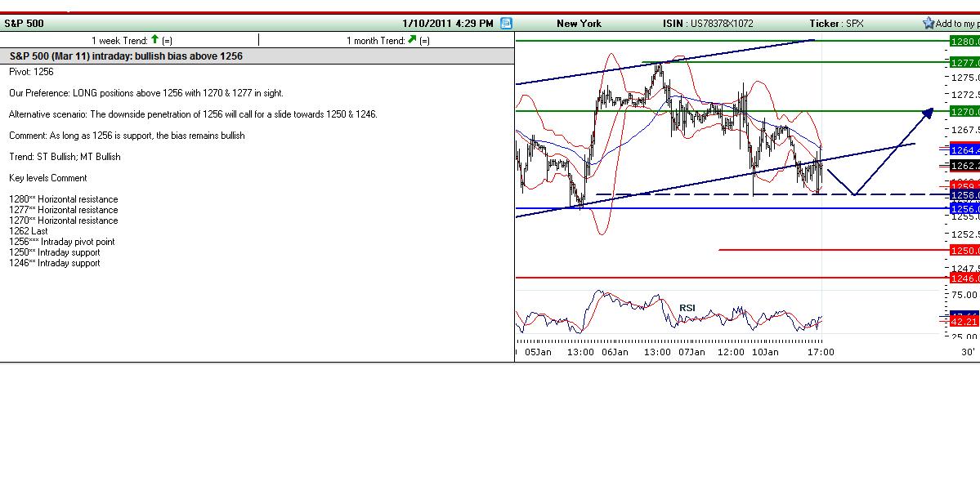Click the green 1 week Trend up arrow

pyautogui.click(x=155, y=39)
